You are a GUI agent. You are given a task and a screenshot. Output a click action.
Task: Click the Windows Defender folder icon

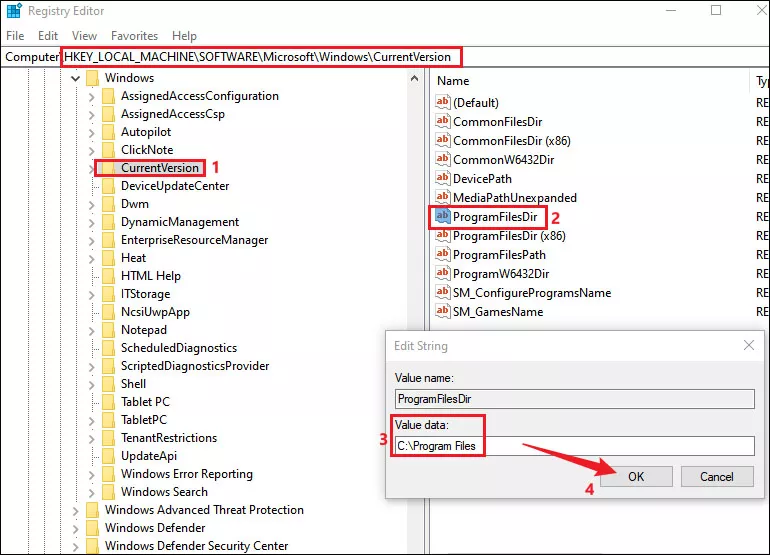pyautogui.click(x=92, y=528)
